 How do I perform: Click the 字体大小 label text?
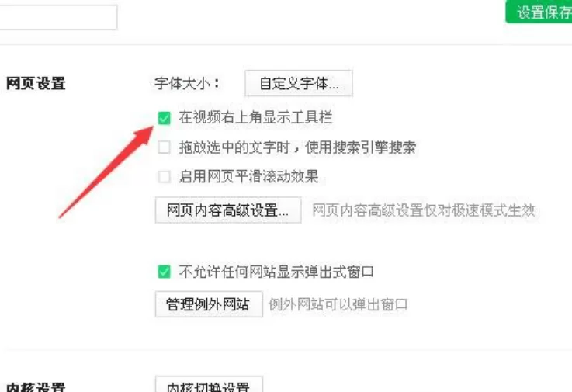[x=187, y=84]
